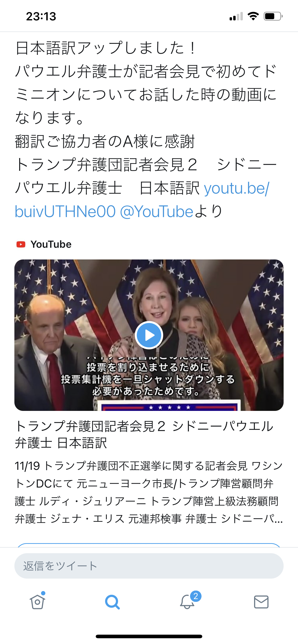Tap the battery status indicator
This screenshot has width=298, height=644.
click(x=273, y=17)
